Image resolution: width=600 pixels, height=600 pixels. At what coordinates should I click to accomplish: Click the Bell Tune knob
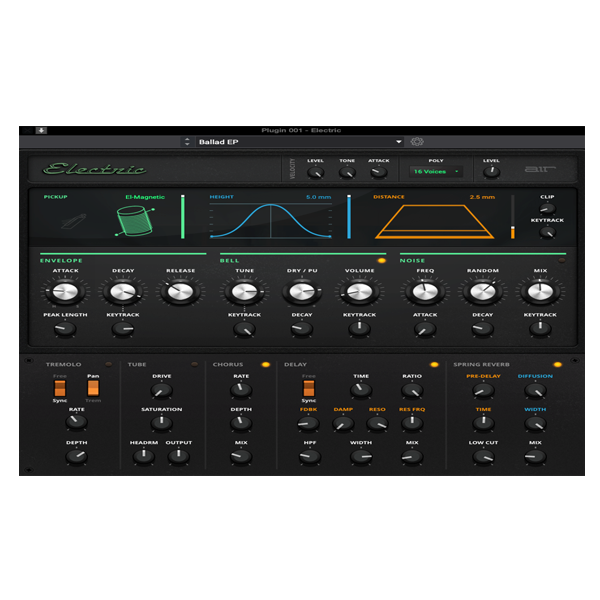click(245, 292)
